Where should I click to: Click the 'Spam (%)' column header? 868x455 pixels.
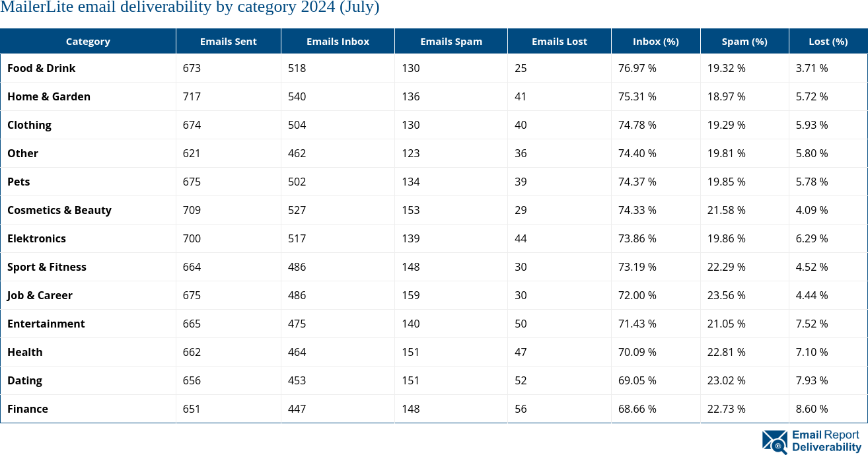744,41
